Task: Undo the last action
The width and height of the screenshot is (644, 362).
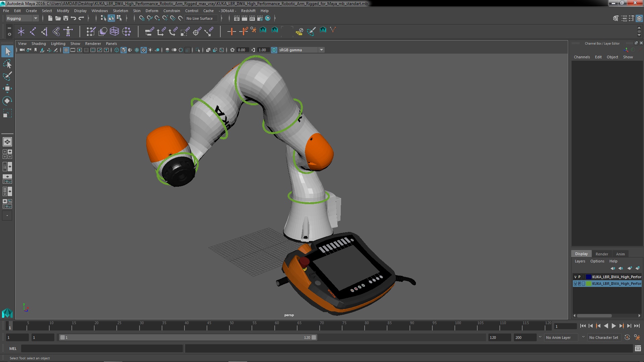Action: point(73,18)
